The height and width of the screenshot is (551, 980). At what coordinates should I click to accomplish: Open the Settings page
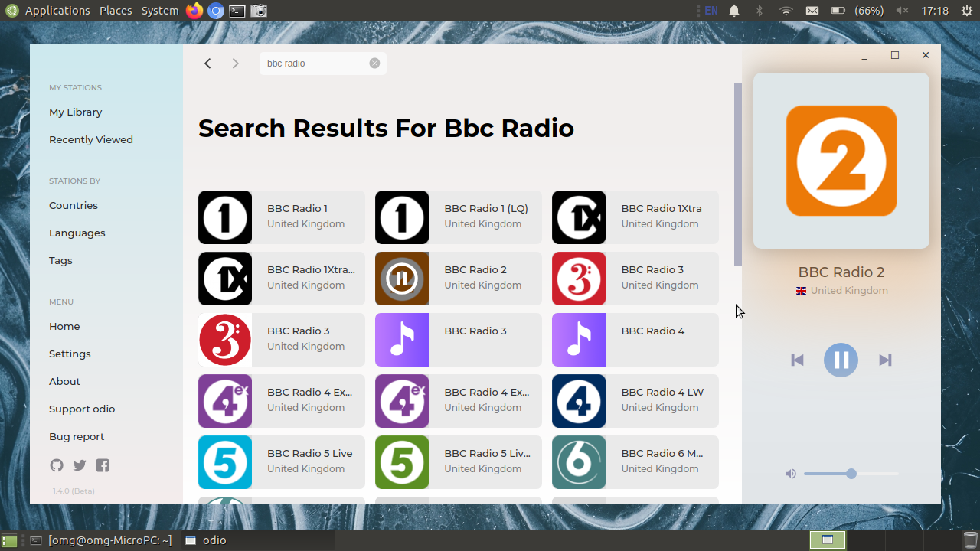70,354
